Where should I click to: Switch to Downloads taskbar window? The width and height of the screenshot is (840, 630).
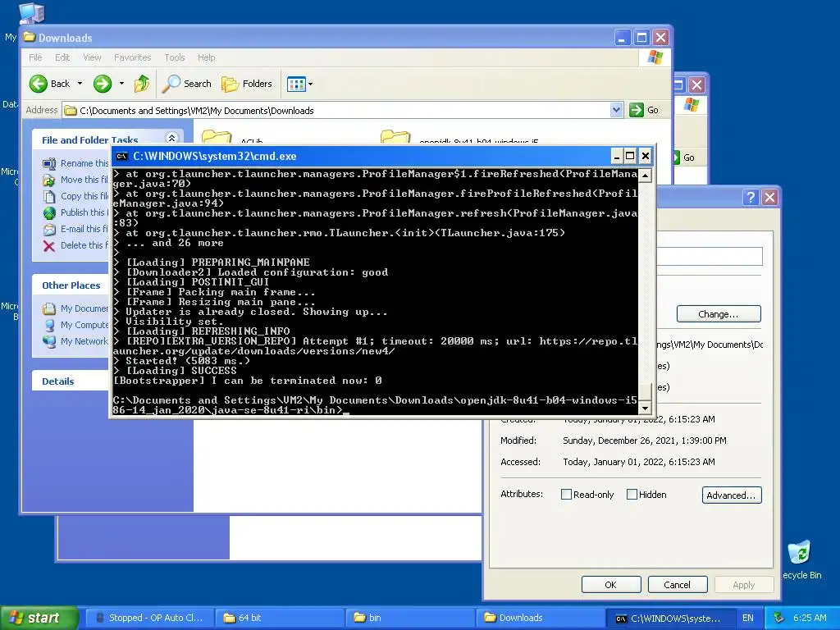(541, 618)
